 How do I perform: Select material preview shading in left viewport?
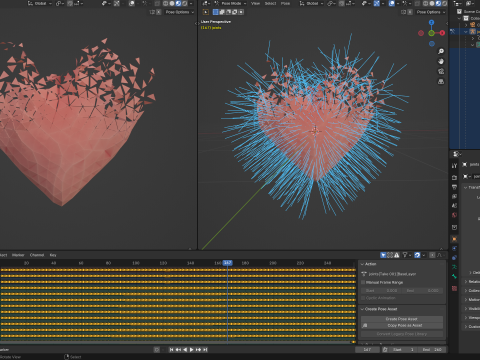[x=178, y=3]
